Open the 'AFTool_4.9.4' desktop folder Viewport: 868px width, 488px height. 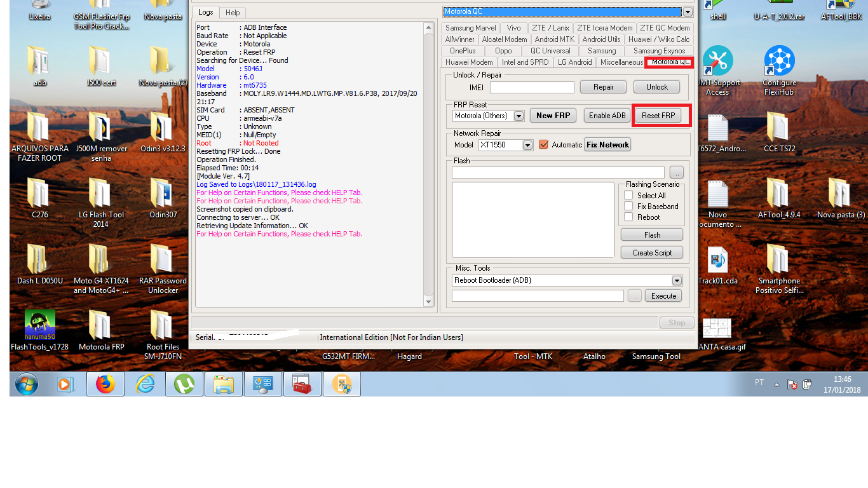(x=779, y=198)
